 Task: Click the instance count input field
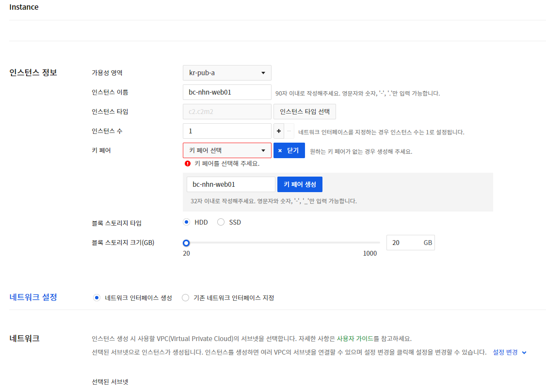click(226, 131)
